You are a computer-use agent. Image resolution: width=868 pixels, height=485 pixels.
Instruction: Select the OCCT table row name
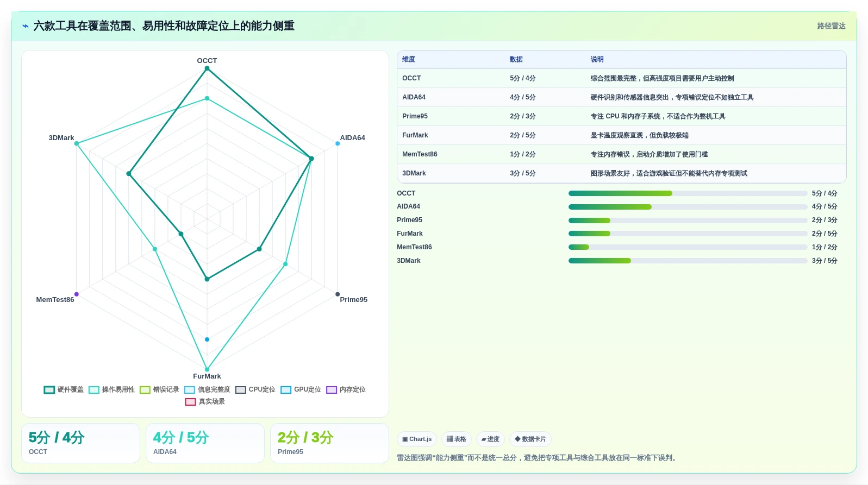click(411, 78)
